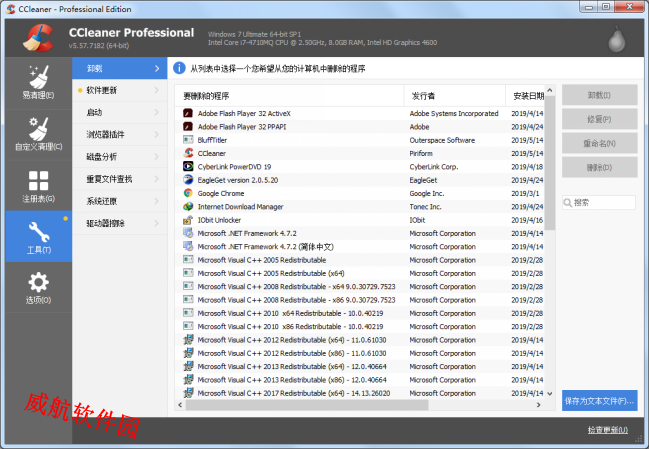This screenshot has width=649, height=449.
Task: Select Microsoft .NET Framework 4.7.2 (简体中文) row
Action: pos(360,247)
